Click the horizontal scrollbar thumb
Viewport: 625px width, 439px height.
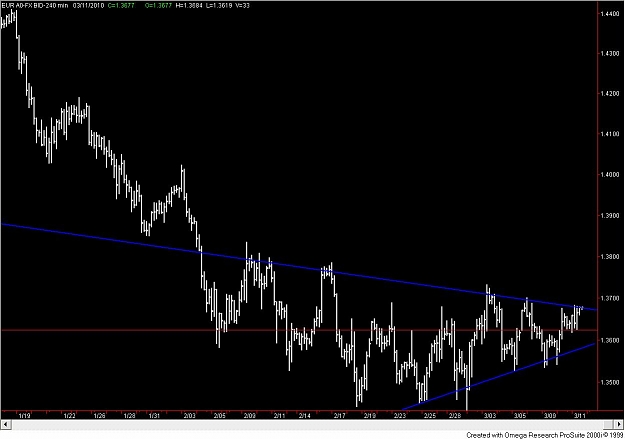pos(608,424)
